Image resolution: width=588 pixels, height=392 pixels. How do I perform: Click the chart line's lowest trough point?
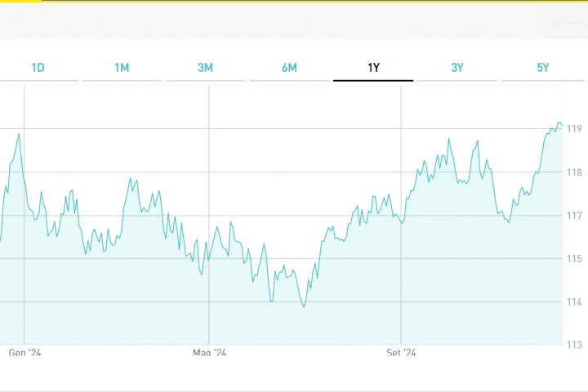[x=304, y=307]
